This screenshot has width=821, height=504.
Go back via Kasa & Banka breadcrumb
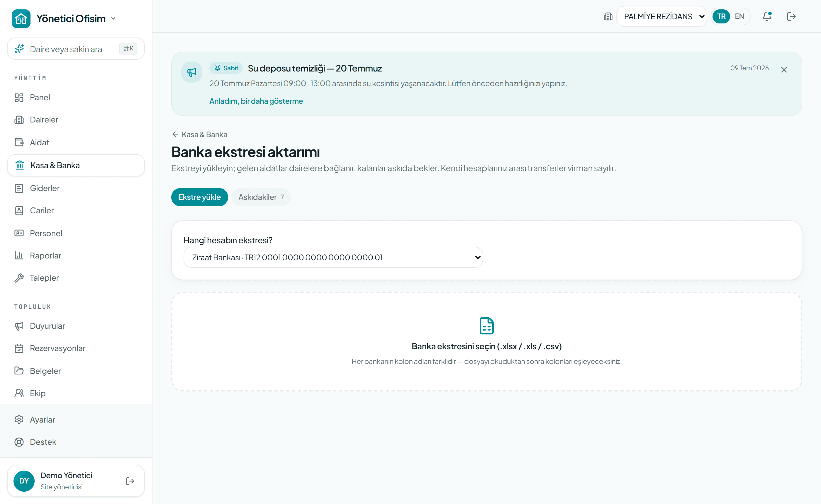tap(199, 134)
